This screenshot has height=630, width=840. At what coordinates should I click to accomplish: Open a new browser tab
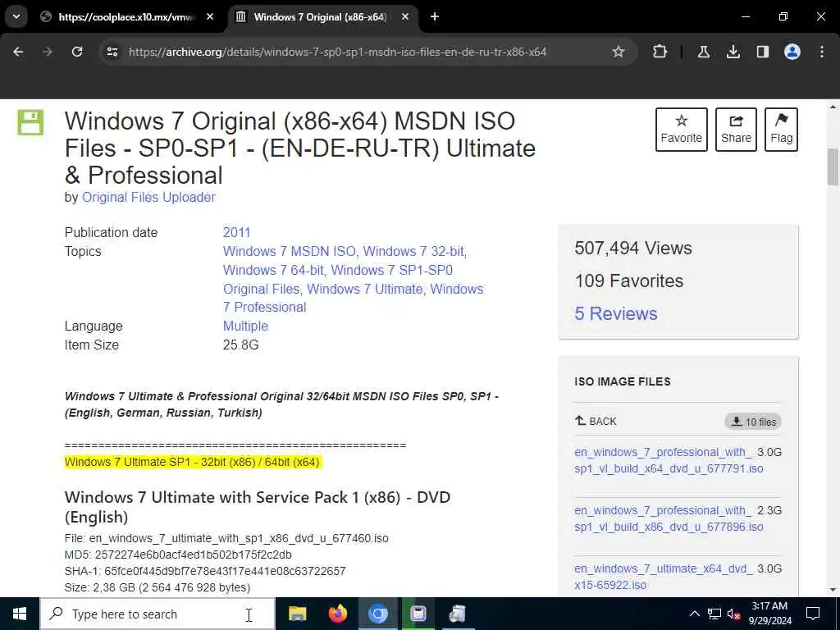435,16
